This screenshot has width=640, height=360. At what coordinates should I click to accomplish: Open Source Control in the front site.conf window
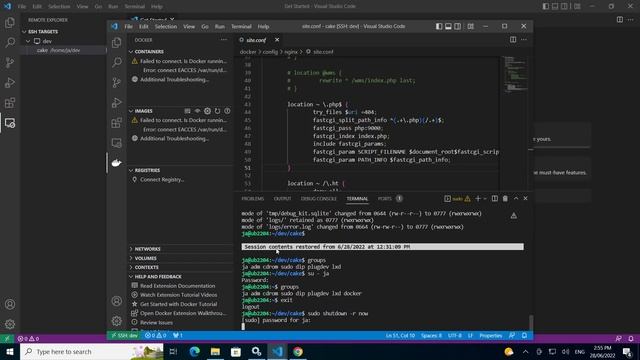click(x=117, y=82)
